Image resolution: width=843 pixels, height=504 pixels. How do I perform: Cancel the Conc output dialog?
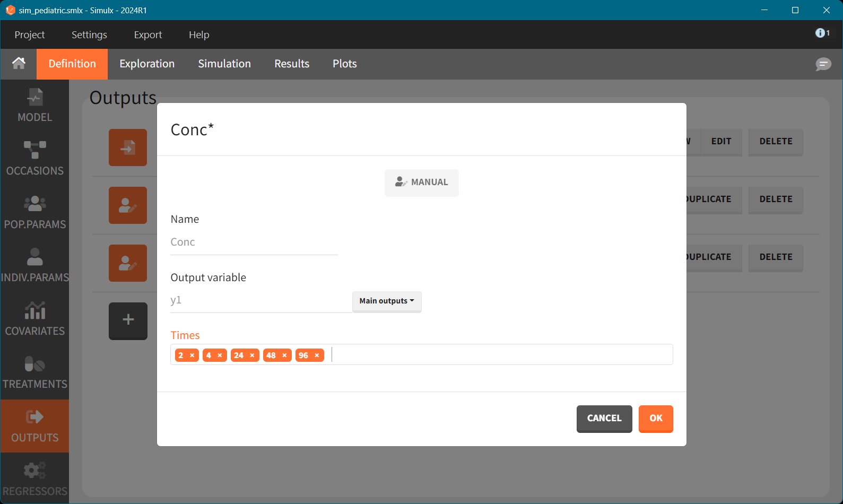click(x=604, y=419)
